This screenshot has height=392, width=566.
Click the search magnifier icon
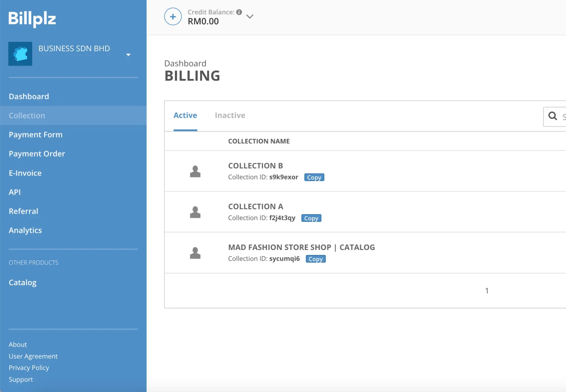(x=553, y=116)
